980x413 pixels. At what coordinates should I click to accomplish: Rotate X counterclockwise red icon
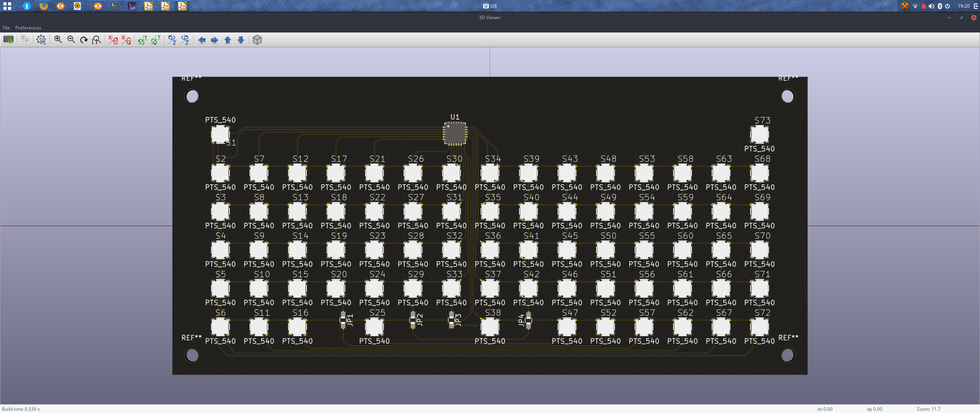(x=126, y=40)
